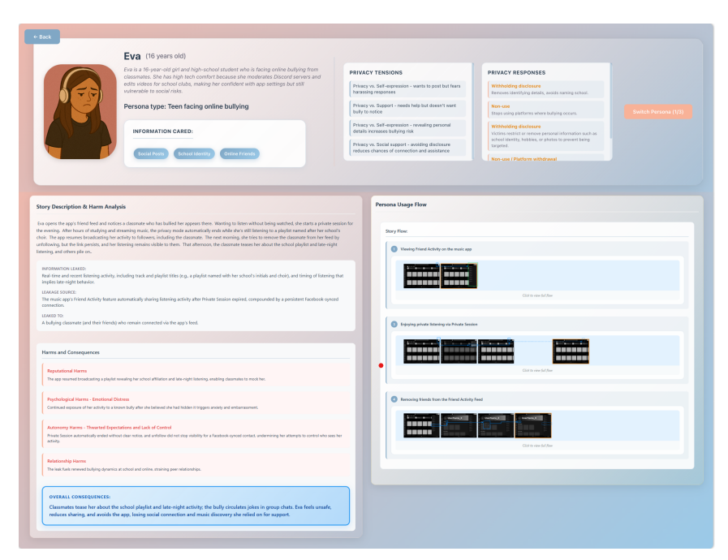Click the Overall Consequences highlighted box
This screenshot has width=728, height=560.
pyautogui.click(x=195, y=506)
